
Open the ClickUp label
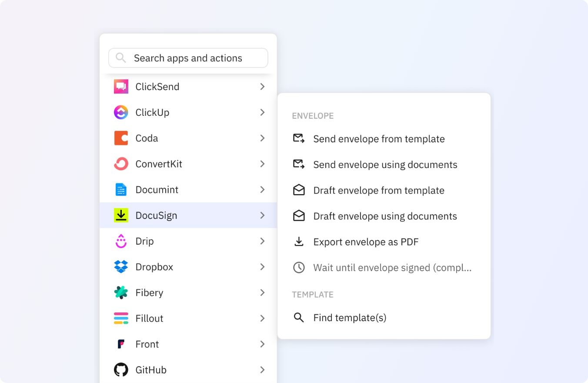152,112
